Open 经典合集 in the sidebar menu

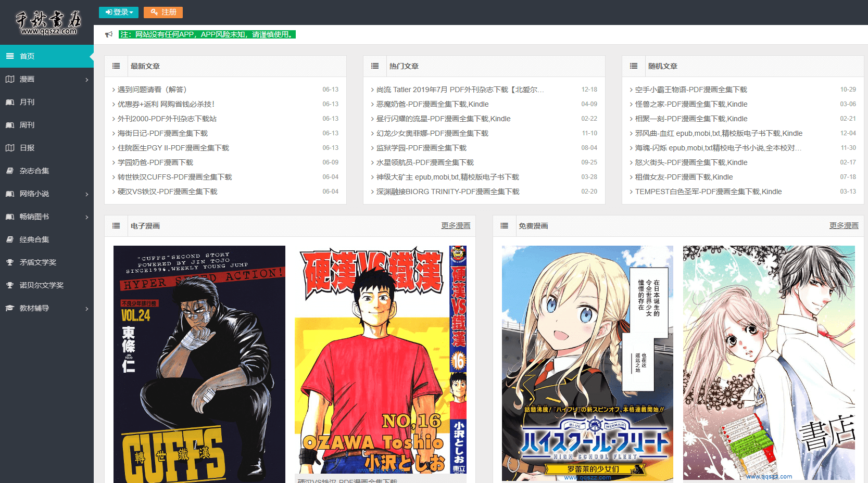coord(47,239)
